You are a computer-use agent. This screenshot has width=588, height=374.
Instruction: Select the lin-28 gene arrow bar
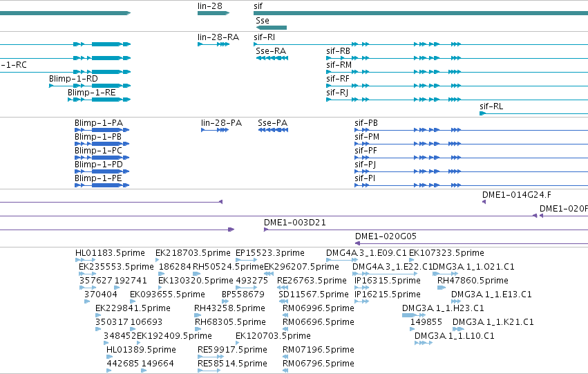click(x=214, y=13)
